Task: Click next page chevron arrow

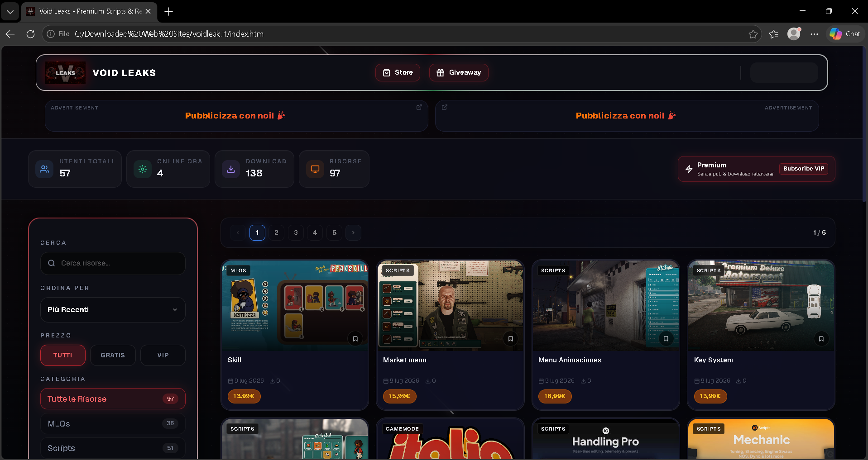Action: pyautogui.click(x=354, y=232)
